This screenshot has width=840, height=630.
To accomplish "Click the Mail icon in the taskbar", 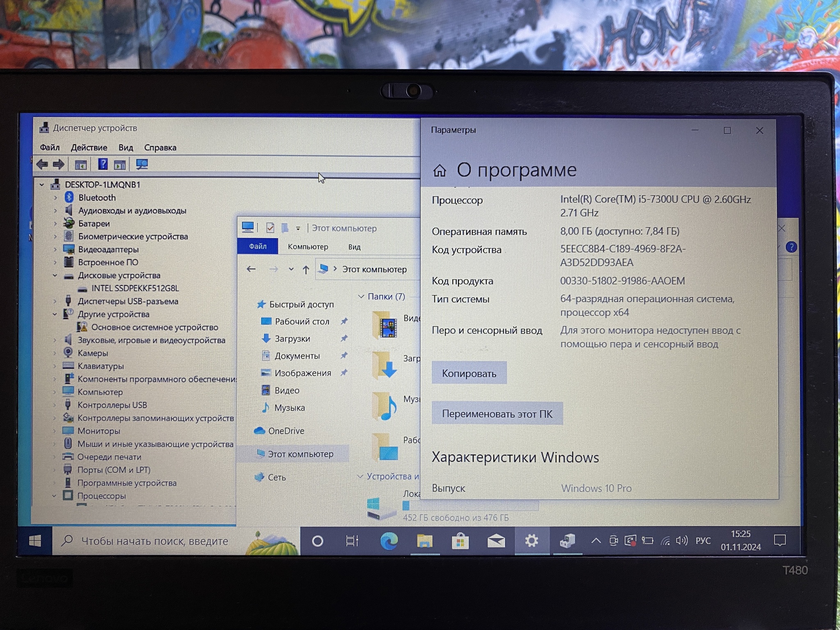I will (496, 541).
